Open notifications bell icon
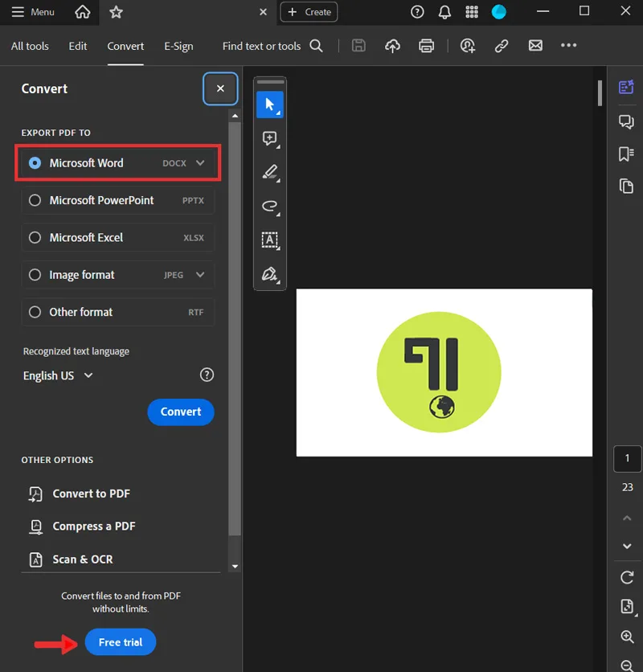643x672 pixels. pyautogui.click(x=444, y=12)
